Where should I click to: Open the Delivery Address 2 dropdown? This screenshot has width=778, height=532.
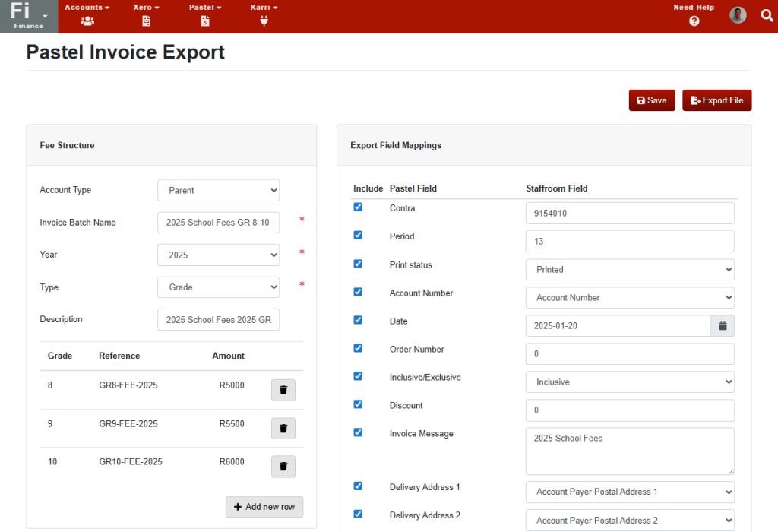[630, 520]
